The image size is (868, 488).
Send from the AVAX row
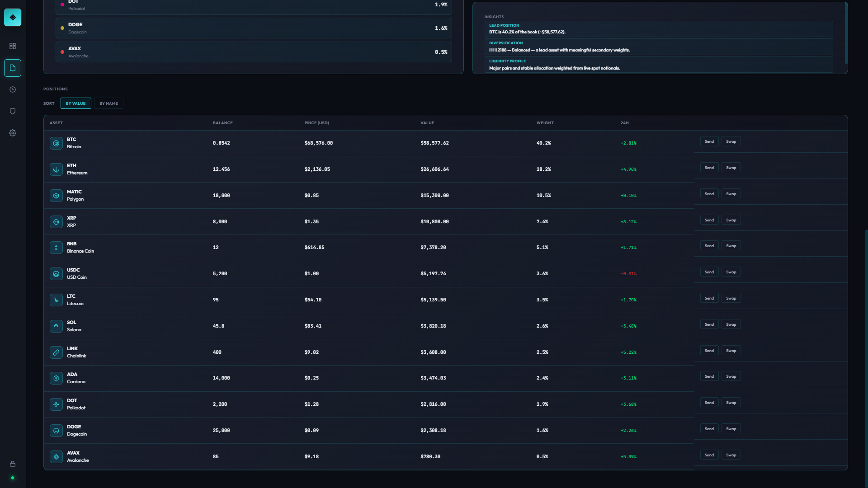(709, 455)
